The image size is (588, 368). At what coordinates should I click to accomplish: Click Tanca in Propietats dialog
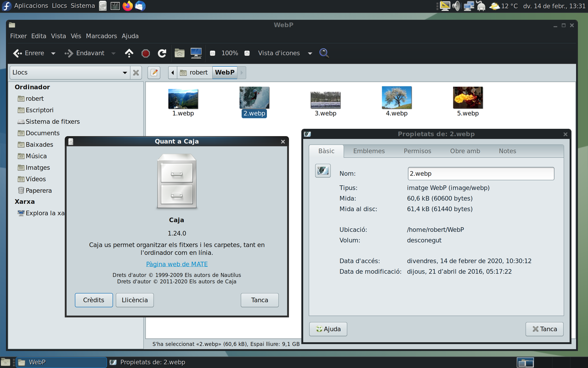[544, 329]
